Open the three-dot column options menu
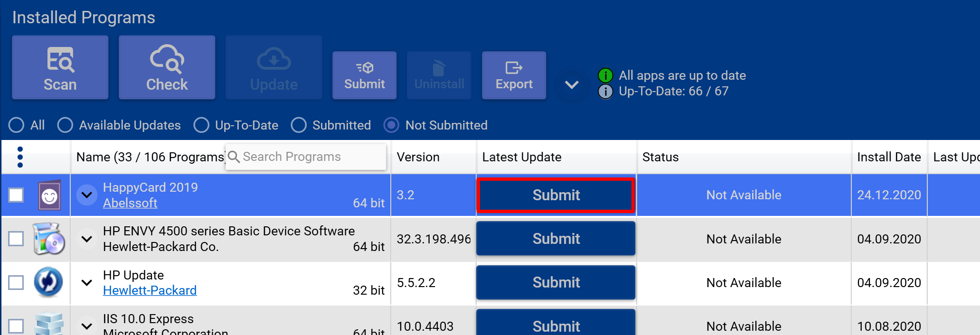This screenshot has width=980, height=335. click(x=20, y=157)
